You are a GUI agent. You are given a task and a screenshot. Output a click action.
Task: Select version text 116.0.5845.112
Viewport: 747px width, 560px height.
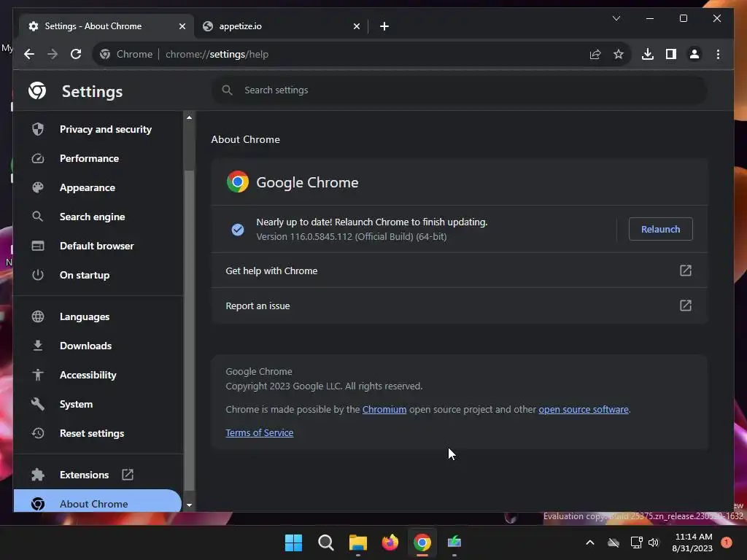(x=321, y=237)
